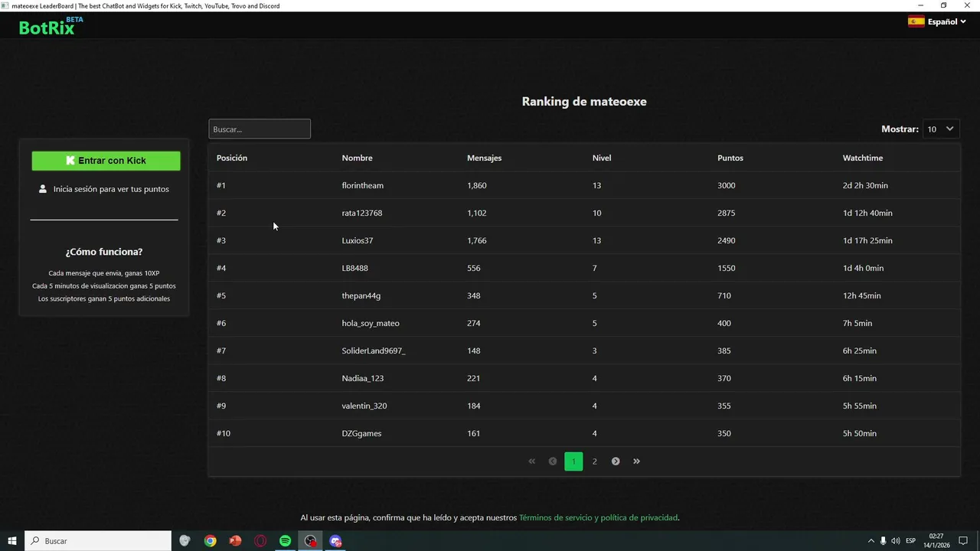Click position #10 cell
Screen dimensions: 980x551
(x=224, y=433)
